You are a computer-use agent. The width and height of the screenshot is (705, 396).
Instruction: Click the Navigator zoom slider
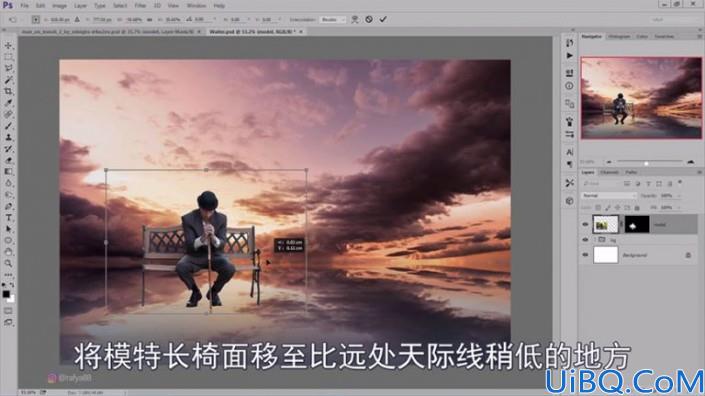(x=650, y=162)
